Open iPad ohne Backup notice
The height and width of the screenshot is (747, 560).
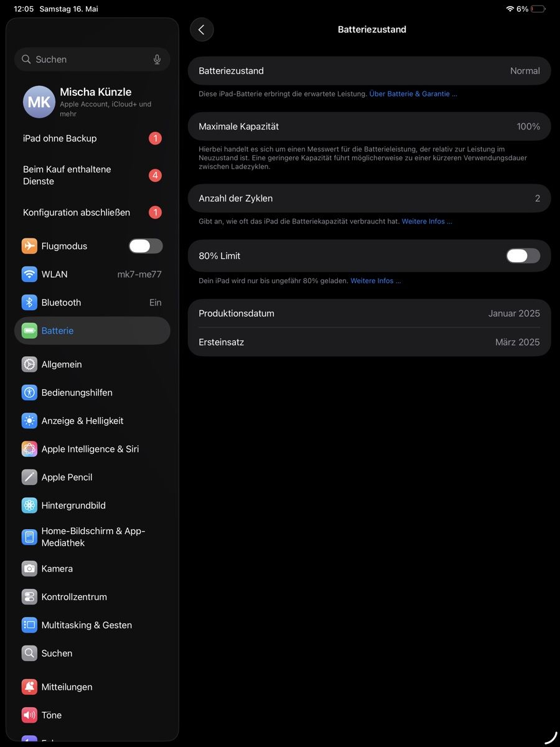[x=92, y=138]
